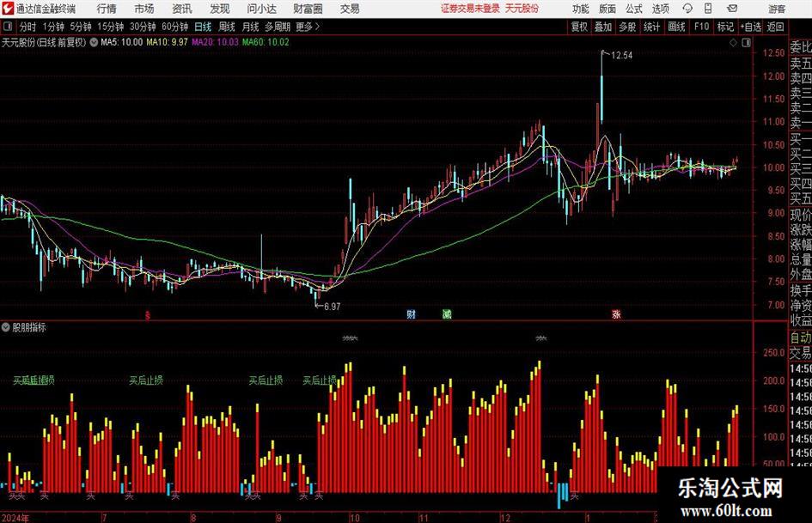The image size is (812, 523).
Task: Add stock via +自选 button
Action: [750, 27]
